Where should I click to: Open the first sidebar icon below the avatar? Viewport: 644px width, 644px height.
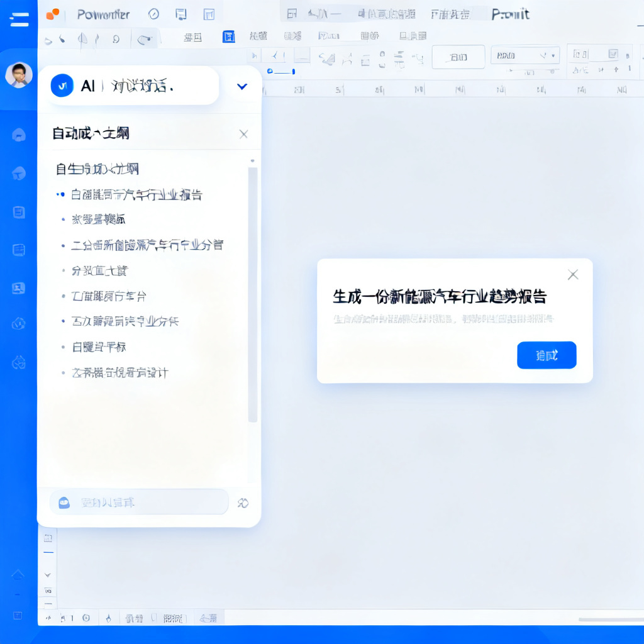point(19,135)
